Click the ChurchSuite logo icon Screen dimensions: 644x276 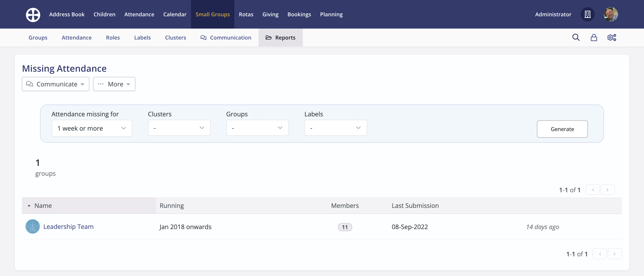(33, 15)
